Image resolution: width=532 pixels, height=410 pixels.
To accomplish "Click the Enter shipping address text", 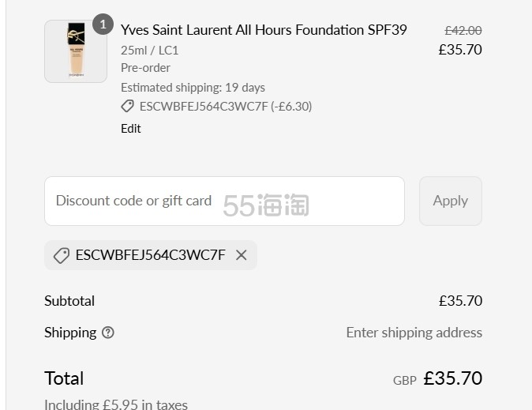I will coord(414,333).
